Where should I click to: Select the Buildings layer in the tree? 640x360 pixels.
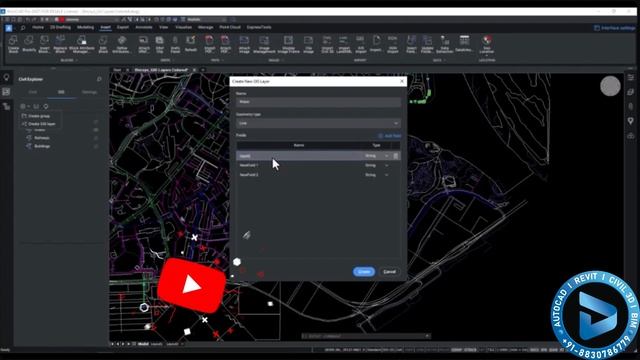(x=42, y=146)
